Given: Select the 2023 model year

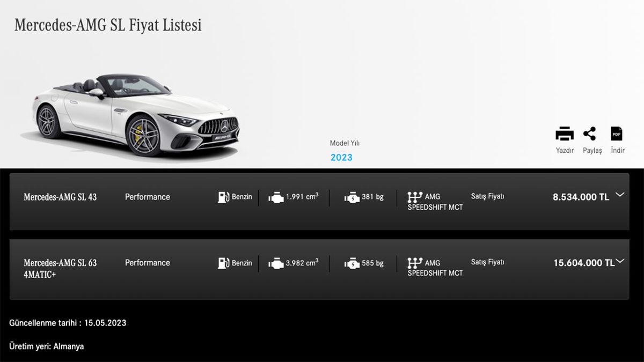Looking at the screenshot, I should pyautogui.click(x=342, y=157).
